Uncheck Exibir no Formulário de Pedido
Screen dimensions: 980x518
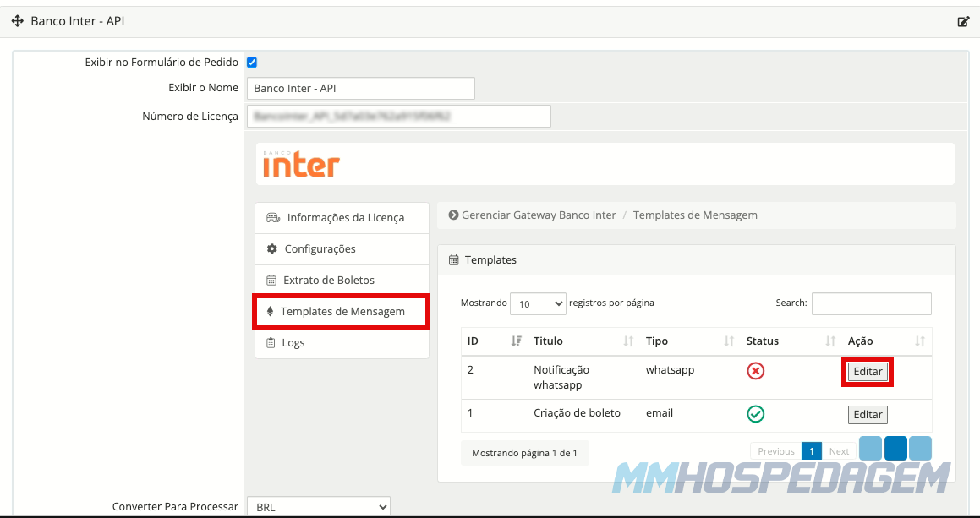pyautogui.click(x=252, y=63)
